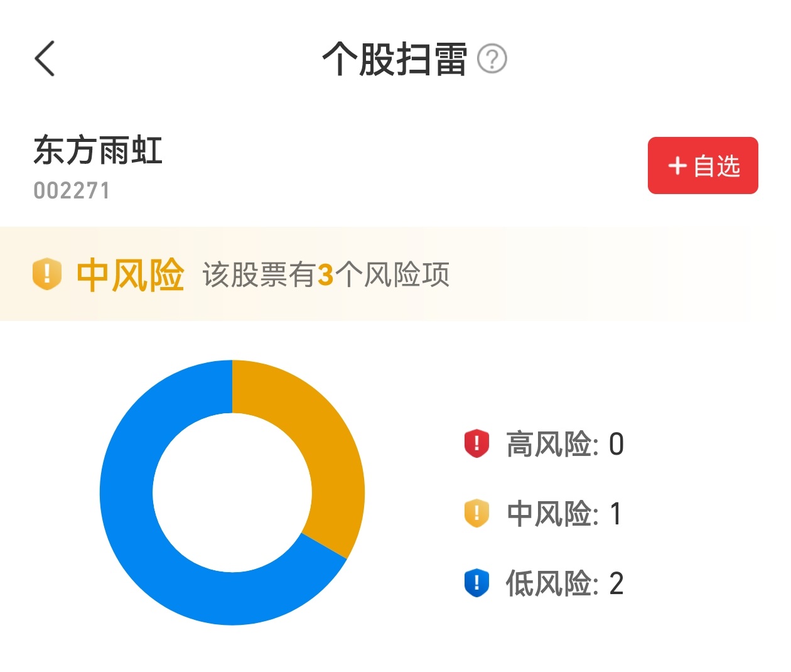Click the blue low-risk shield icon
The height and width of the screenshot is (672, 791).
[476, 583]
